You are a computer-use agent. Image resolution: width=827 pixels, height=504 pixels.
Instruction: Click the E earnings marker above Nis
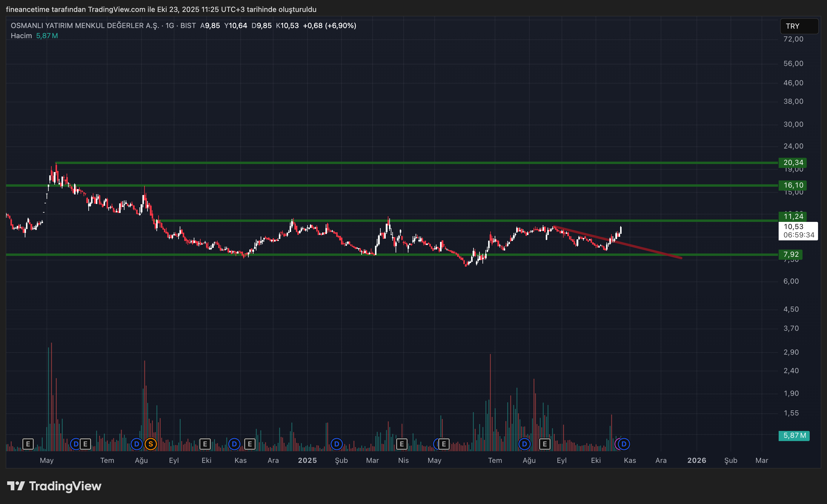click(402, 444)
